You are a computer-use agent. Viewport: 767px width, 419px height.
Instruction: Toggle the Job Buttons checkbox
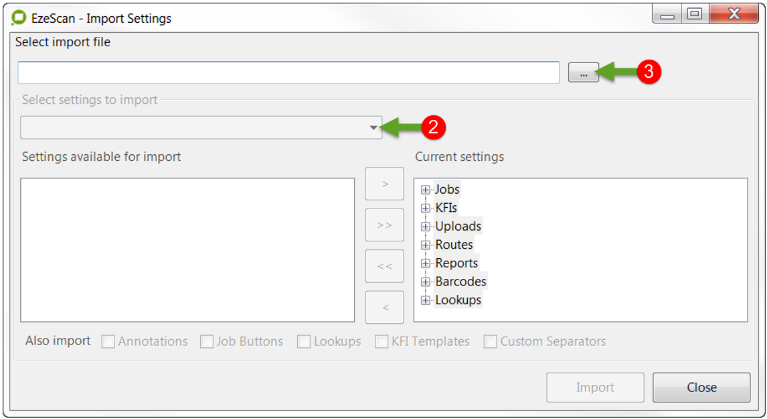click(207, 342)
